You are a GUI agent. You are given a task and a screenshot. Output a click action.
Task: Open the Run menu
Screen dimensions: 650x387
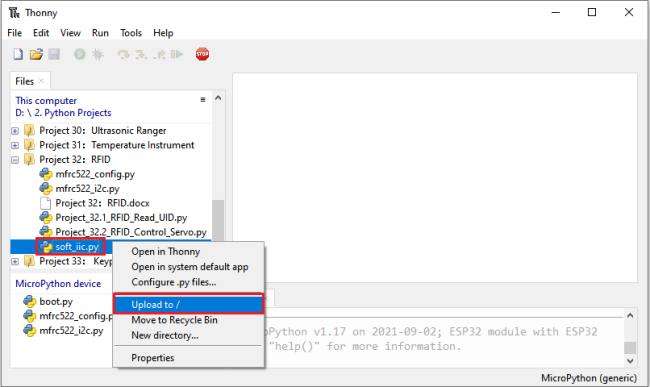click(100, 33)
